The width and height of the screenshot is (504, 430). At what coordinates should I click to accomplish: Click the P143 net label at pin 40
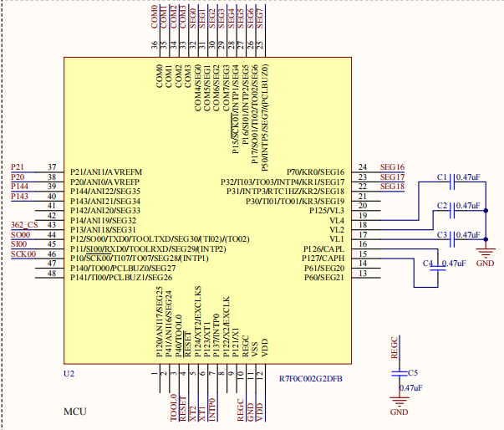point(19,197)
